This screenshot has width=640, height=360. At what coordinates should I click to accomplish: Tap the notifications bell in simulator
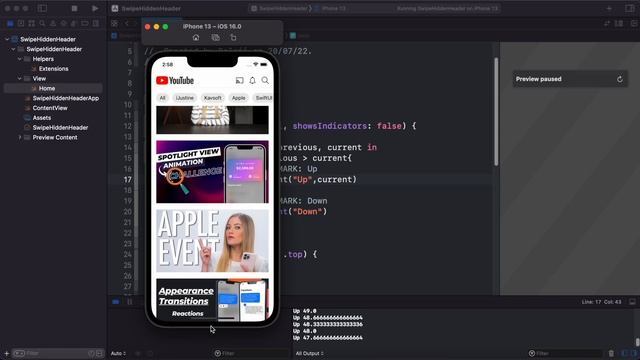click(252, 80)
